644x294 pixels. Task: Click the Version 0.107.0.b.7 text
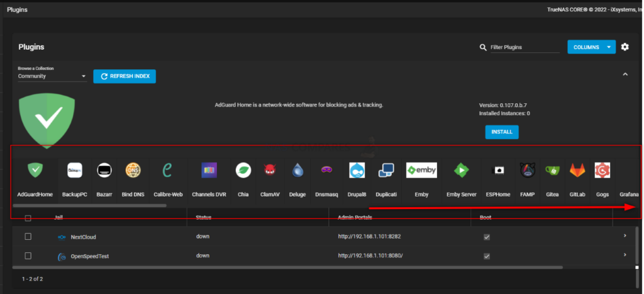(x=502, y=105)
